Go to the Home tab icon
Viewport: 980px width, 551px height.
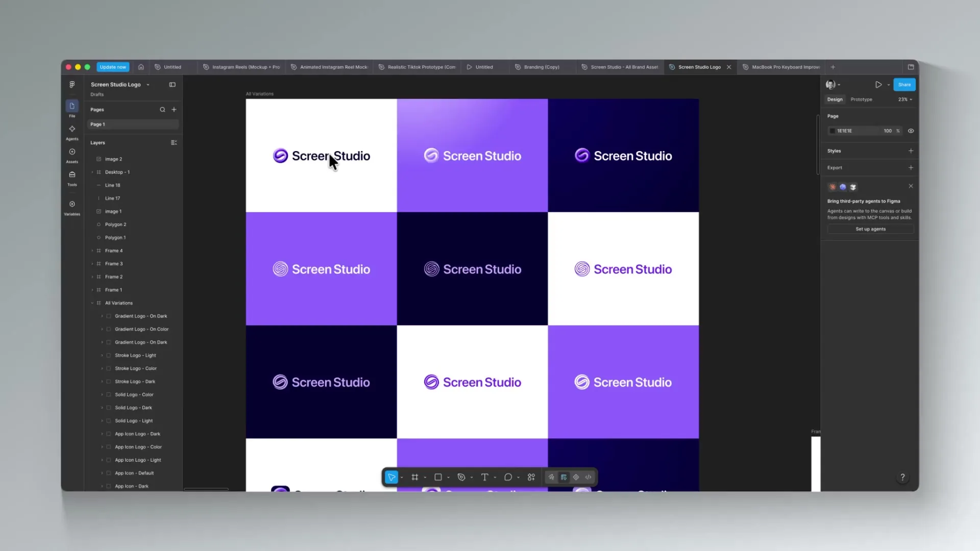(141, 67)
